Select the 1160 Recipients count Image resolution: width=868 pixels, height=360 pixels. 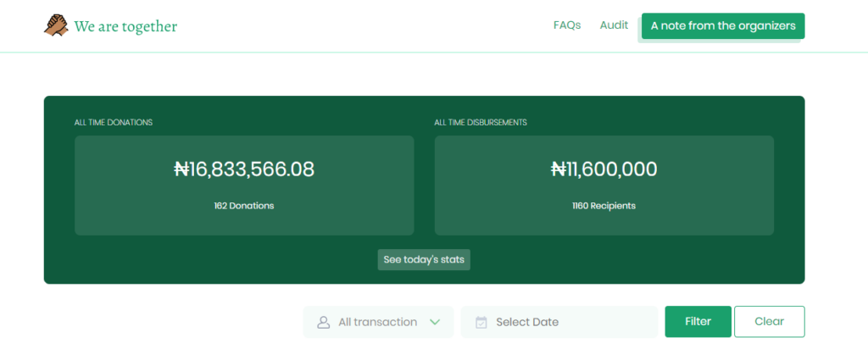[604, 206]
